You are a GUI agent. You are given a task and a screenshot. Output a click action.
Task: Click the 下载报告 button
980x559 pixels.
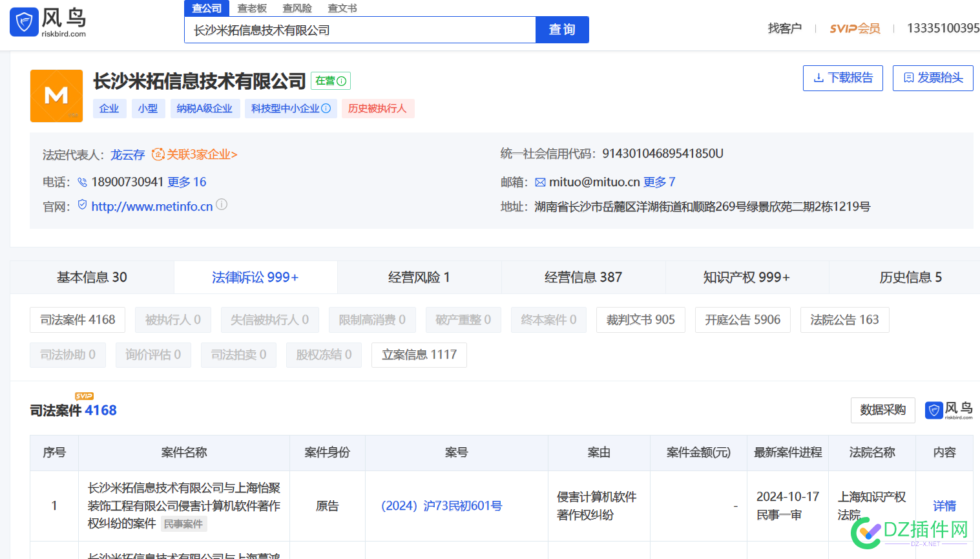842,78
